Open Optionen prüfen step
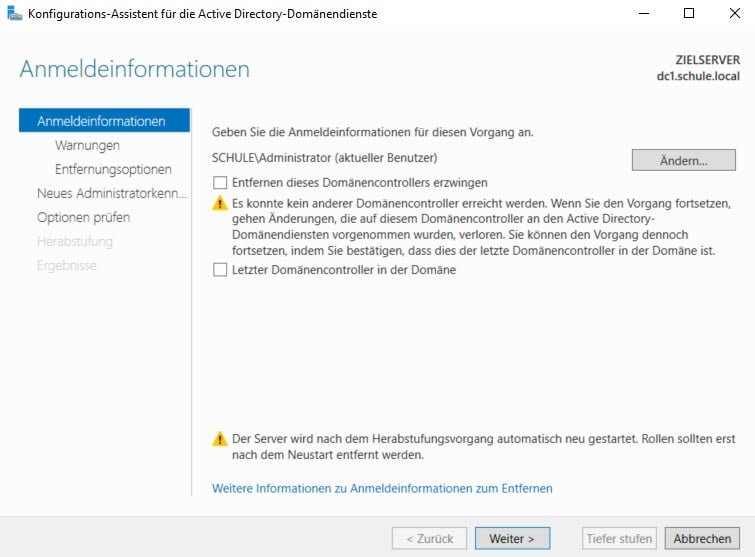This screenshot has height=557, width=755. (x=83, y=218)
